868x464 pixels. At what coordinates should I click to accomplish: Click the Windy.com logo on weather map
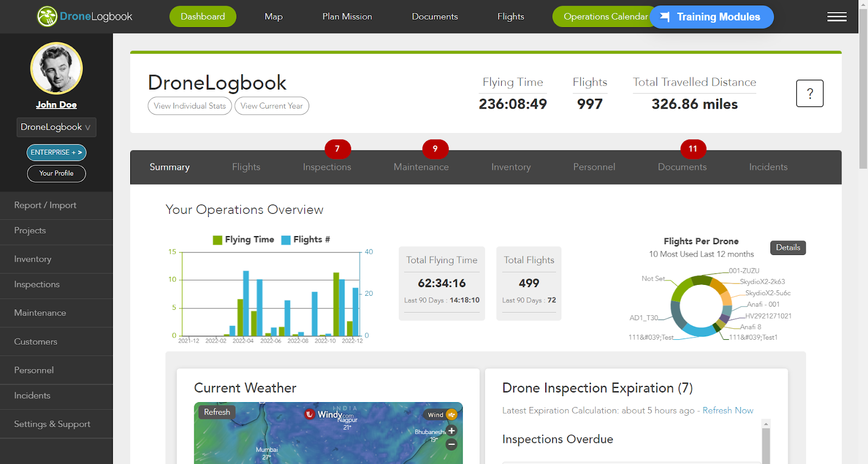(x=329, y=414)
